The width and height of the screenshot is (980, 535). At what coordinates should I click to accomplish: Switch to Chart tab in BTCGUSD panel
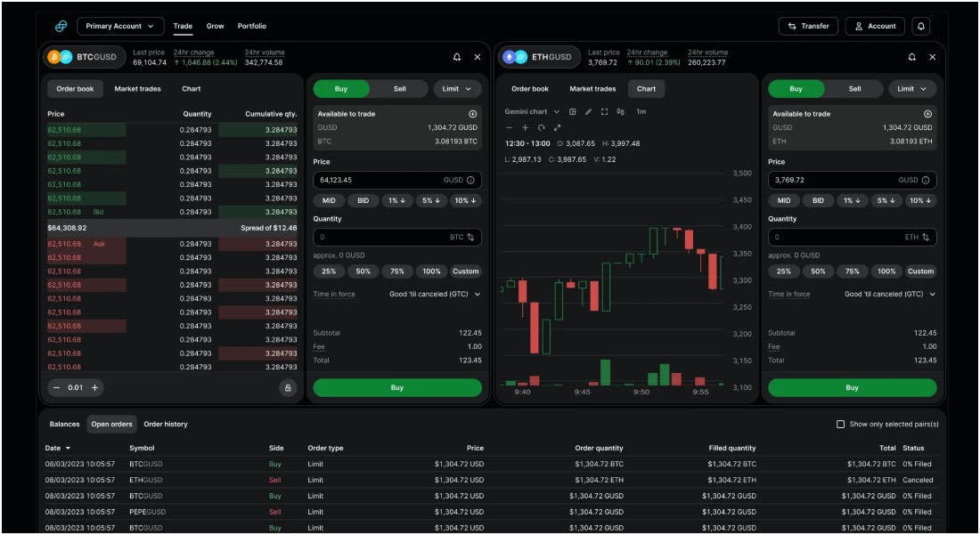pos(192,89)
